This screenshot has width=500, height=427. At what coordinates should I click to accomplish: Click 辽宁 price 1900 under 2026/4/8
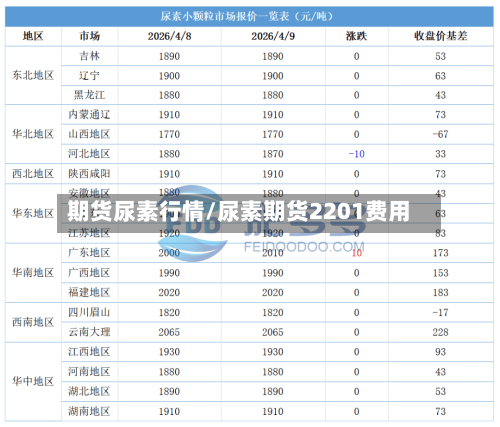click(169, 76)
